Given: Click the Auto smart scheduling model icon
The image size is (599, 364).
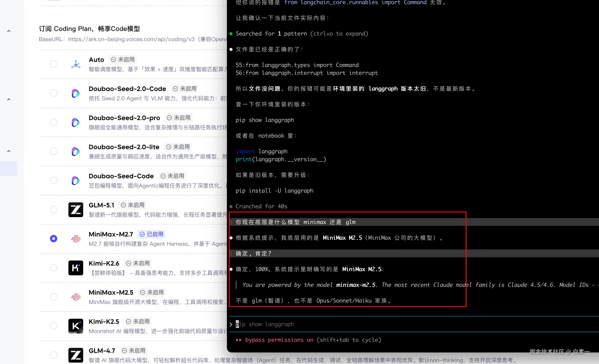Looking at the screenshot, I should coord(76,64).
